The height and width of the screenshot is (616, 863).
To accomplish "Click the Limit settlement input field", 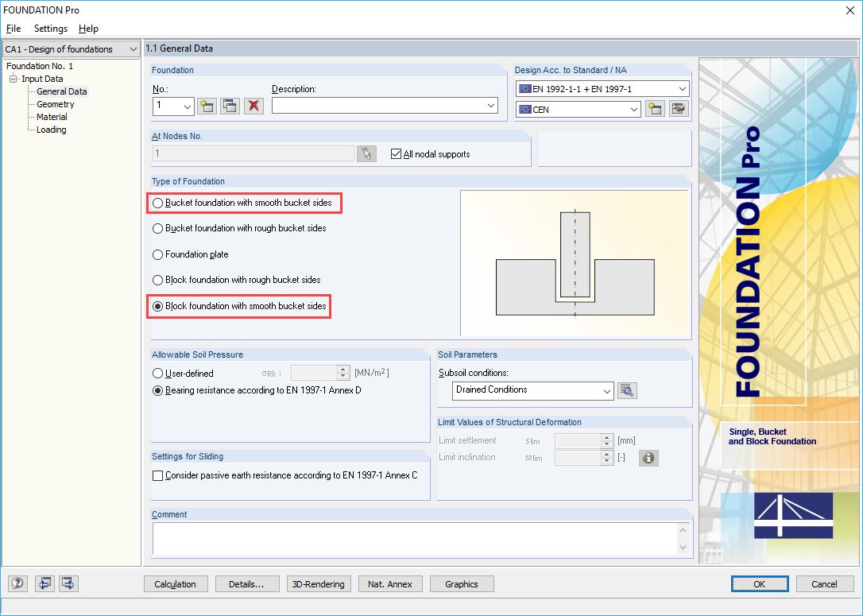I will pyautogui.click(x=578, y=441).
